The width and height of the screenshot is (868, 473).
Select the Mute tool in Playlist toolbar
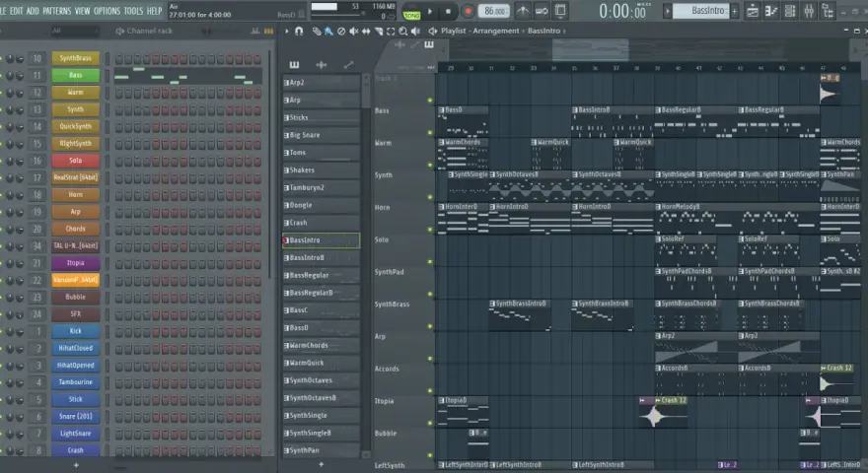[354, 32]
